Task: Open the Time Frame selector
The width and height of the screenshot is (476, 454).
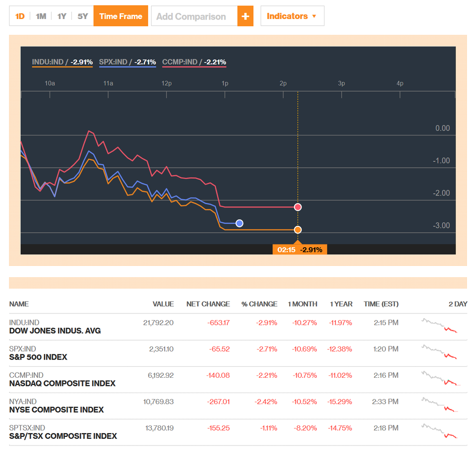Action: (121, 16)
